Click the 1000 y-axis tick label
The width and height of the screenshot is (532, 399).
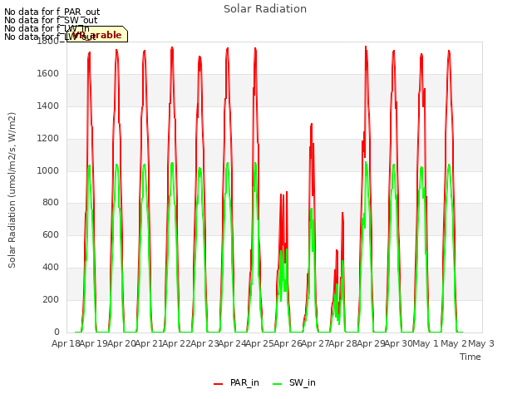click(48, 170)
